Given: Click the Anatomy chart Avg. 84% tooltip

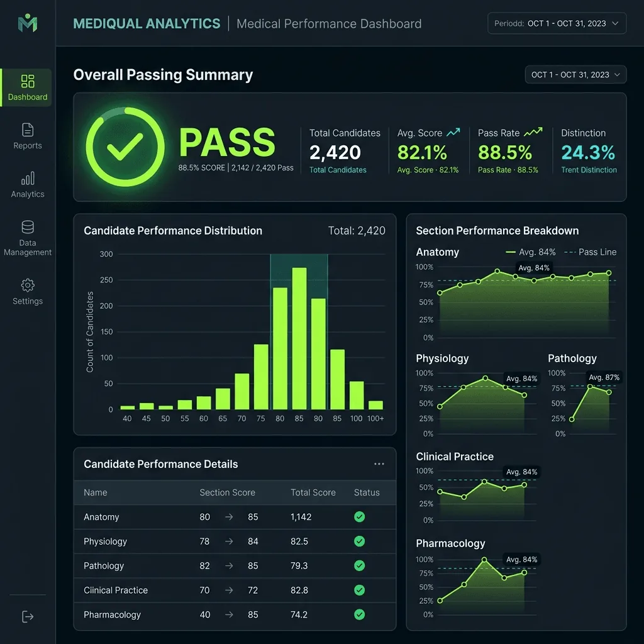Looking at the screenshot, I should coord(533,268).
